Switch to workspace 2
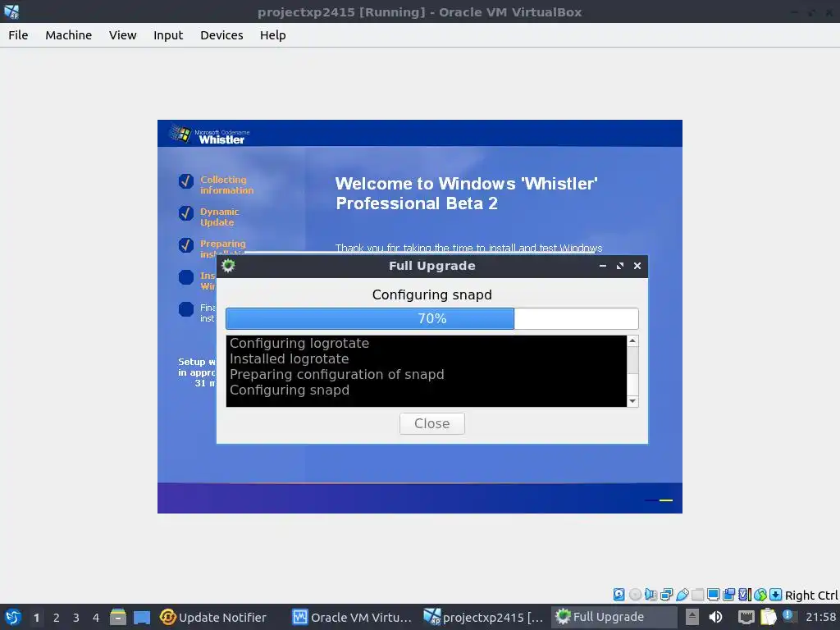Screen dimensions: 840x630 [x=57, y=618]
